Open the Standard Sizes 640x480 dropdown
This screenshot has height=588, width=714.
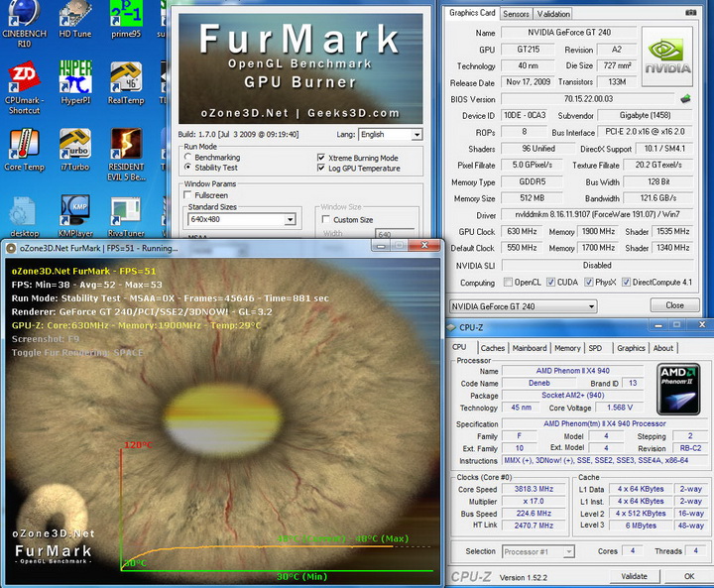[x=290, y=219]
